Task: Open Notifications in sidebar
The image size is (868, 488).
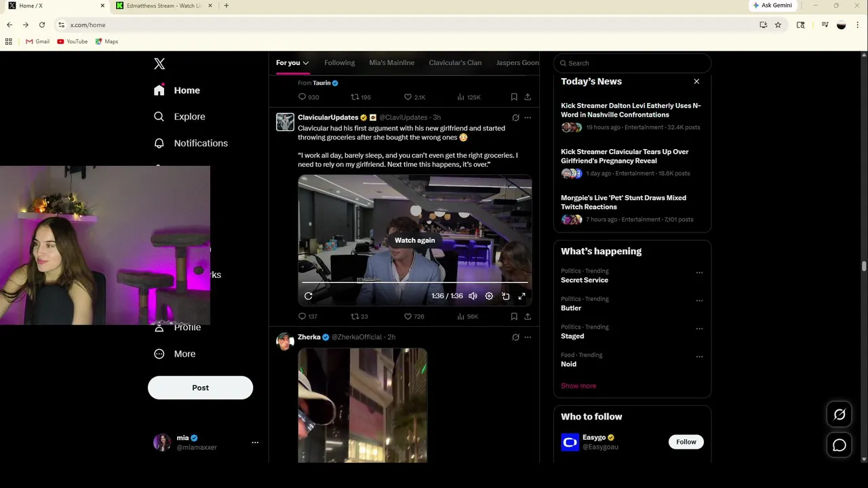Action: click(x=191, y=143)
